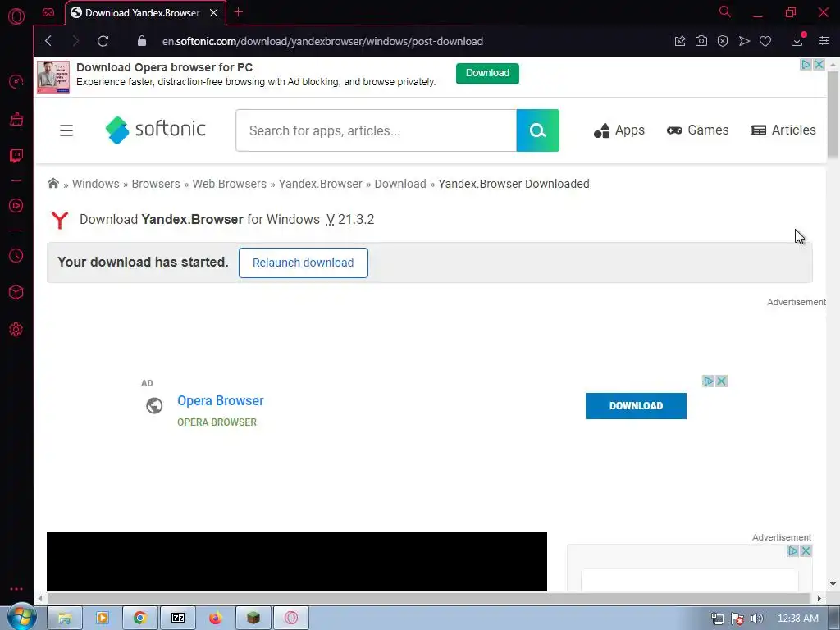The height and width of the screenshot is (630, 840).
Task: Open a new tab with plus
Action: pyautogui.click(x=239, y=12)
